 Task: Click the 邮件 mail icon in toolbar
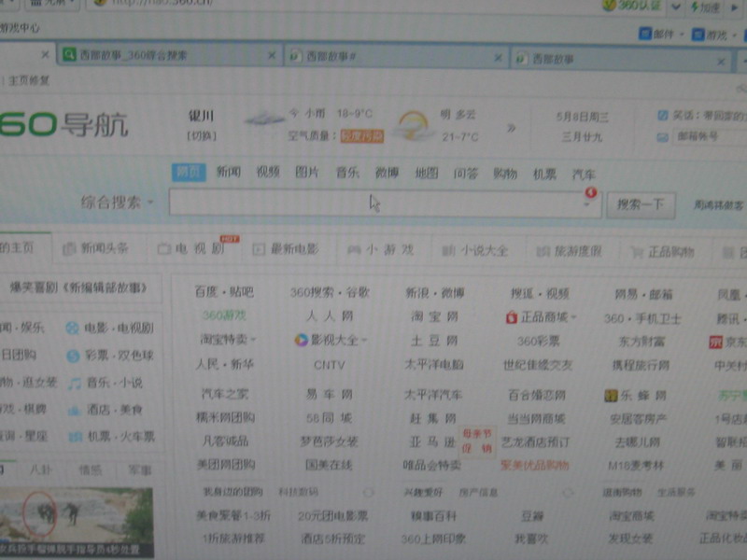645,34
